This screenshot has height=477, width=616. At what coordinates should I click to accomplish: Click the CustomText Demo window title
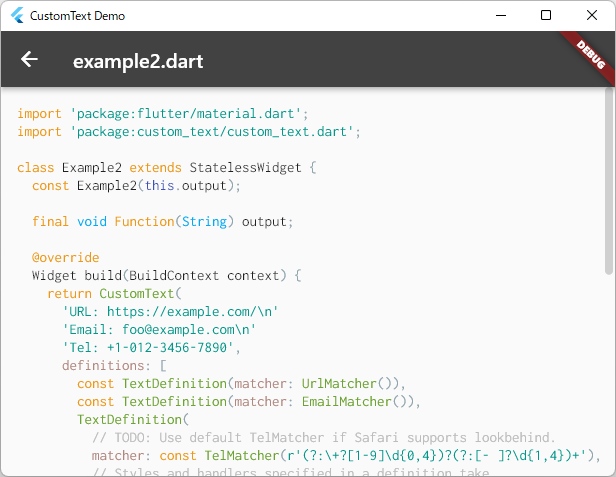coord(77,16)
